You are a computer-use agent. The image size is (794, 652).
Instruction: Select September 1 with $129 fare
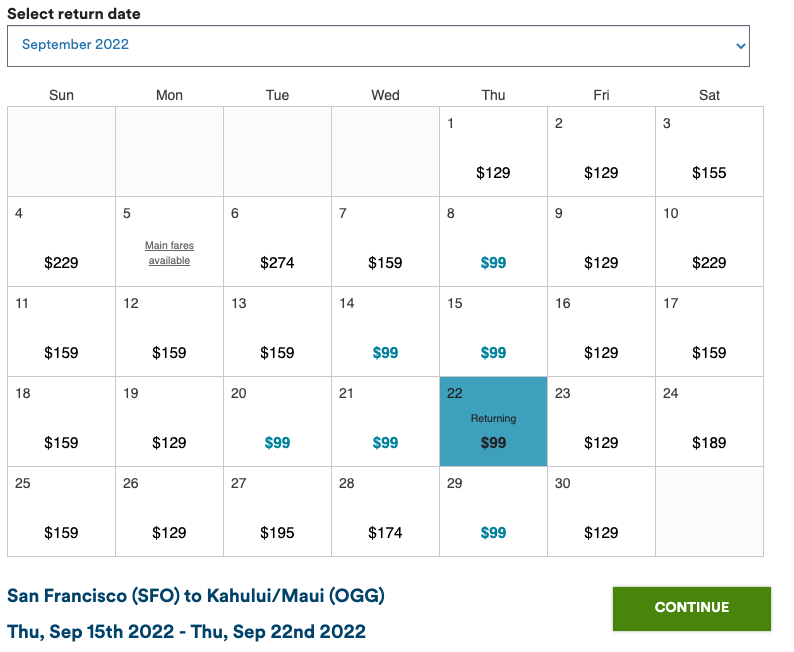(493, 152)
